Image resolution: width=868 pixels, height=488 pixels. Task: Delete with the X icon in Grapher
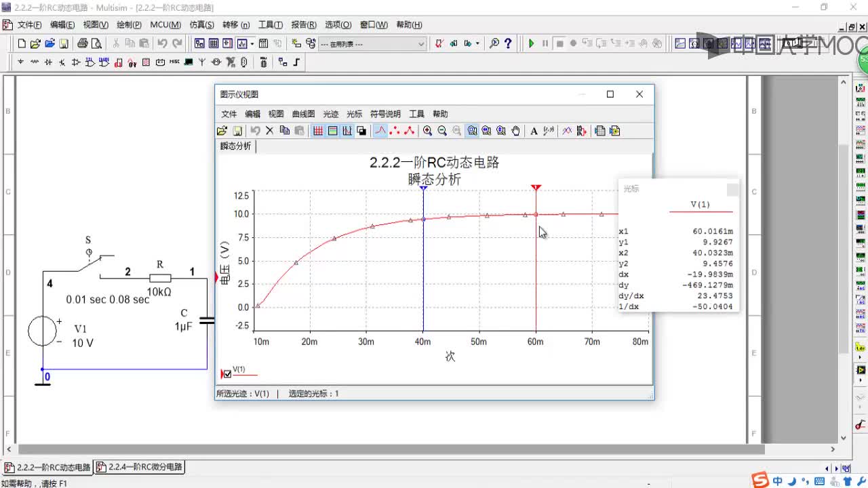[269, 131]
